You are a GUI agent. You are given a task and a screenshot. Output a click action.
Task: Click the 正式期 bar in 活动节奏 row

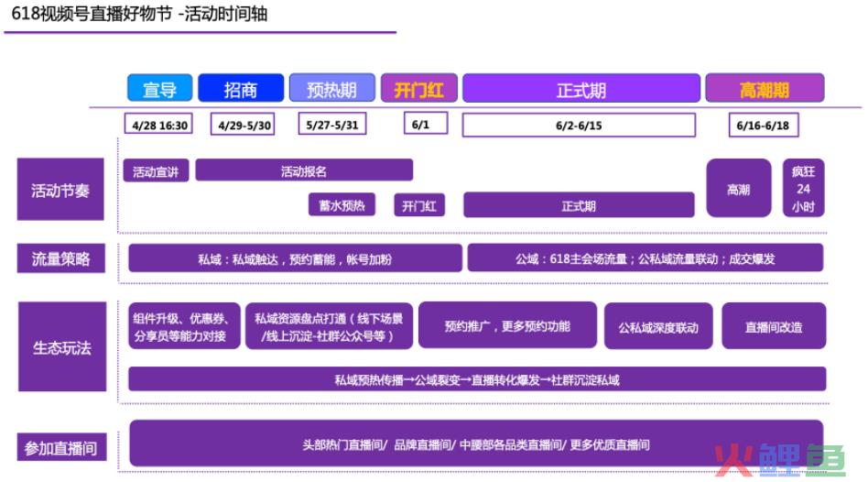coord(579,205)
